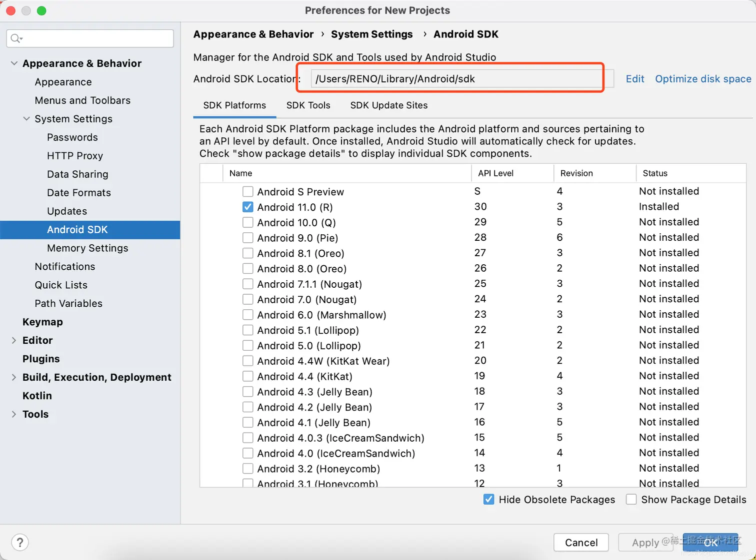Screen dimensions: 756x560
Task: Check the Android 4.1 (Jelly Bean) box
Action: [x=247, y=423]
